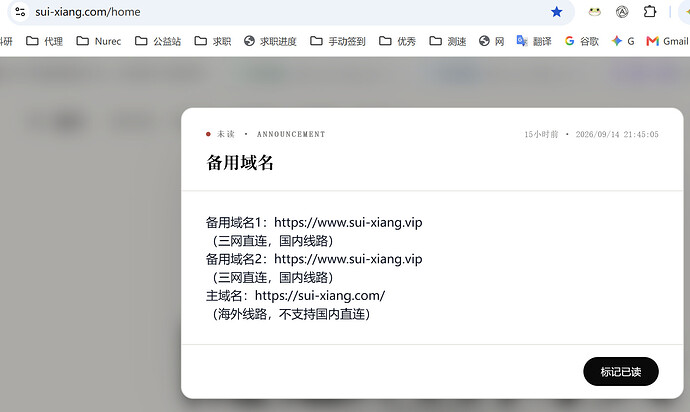Open the Gemini G bookmark
690x412 pixels.
(623, 41)
